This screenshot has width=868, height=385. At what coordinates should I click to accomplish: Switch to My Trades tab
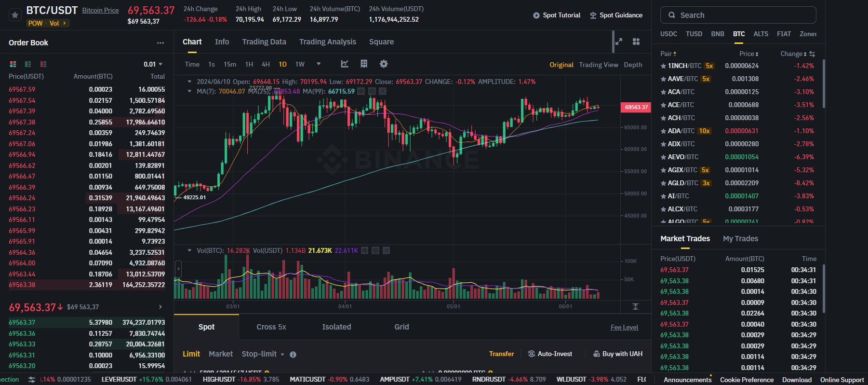pos(740,239)
